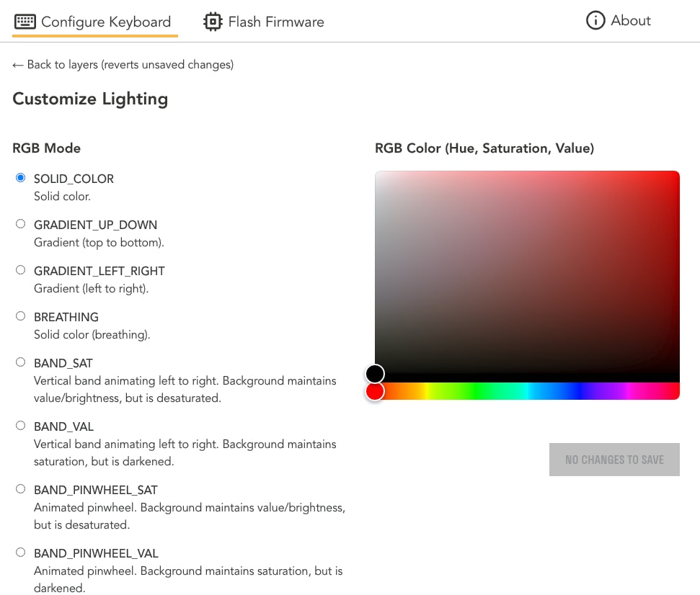The image size is (700, 595).
Task: Select the BAND_PINWHEEL_VAL mode
Action: (x=21, y=552)
